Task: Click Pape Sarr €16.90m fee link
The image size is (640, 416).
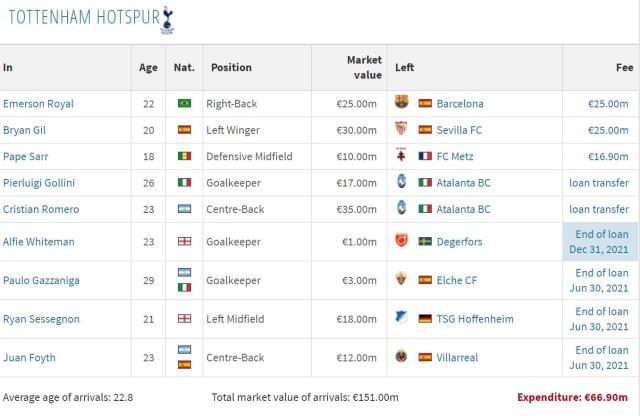Action: click(609, 157)
